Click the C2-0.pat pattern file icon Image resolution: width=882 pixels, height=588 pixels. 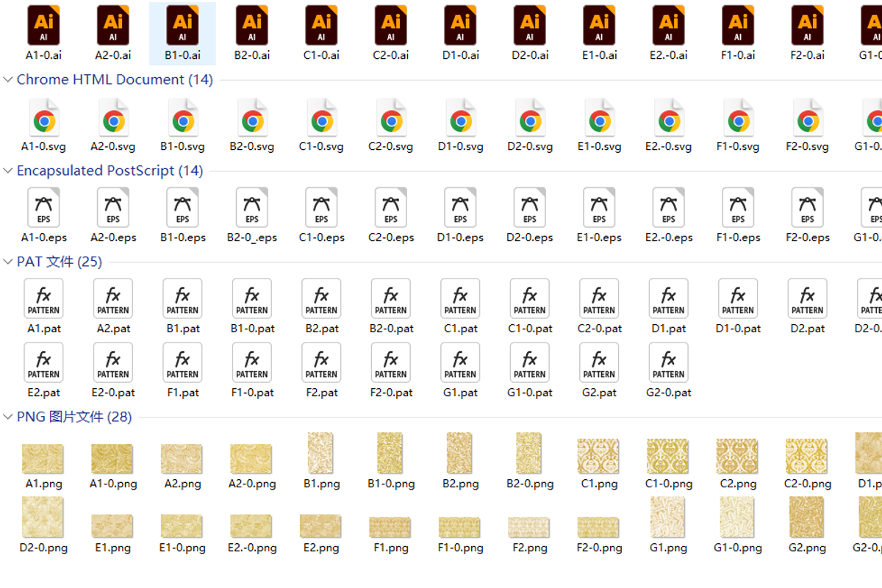pos(599,298)
